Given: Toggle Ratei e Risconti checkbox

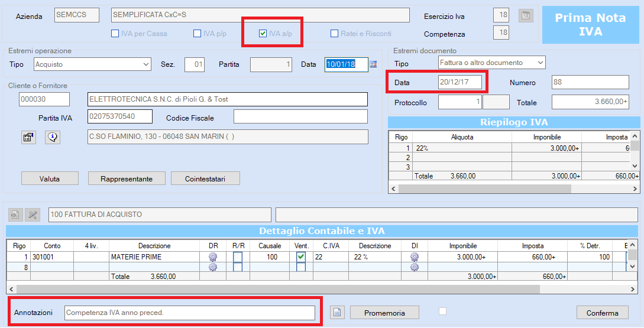Looking at the screenshot, I should [x=334, y=33].
